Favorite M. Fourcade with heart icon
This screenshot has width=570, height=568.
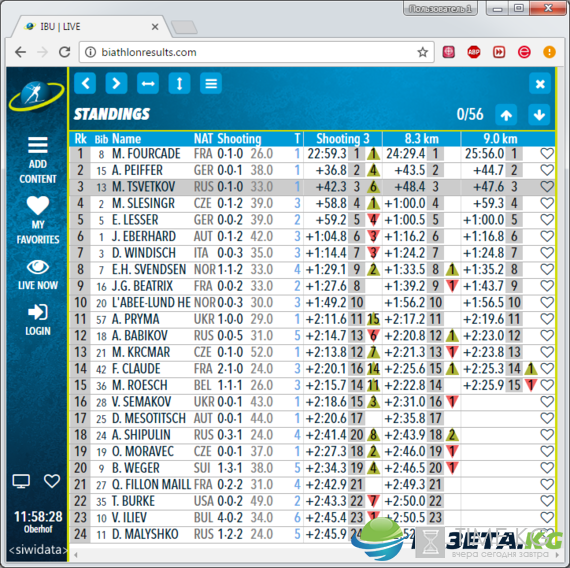coord(547,153)
